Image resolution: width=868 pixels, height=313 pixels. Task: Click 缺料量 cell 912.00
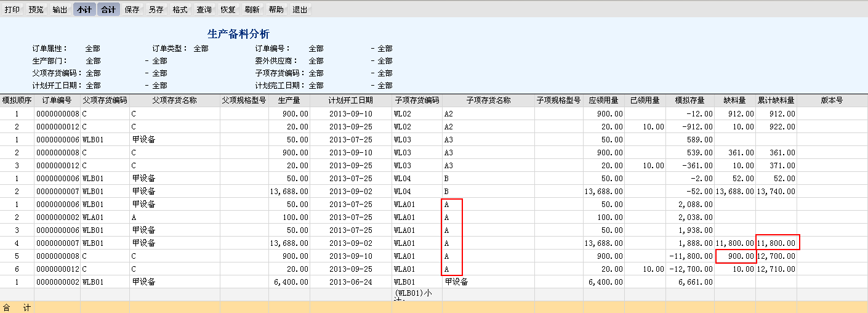point(734,113)
